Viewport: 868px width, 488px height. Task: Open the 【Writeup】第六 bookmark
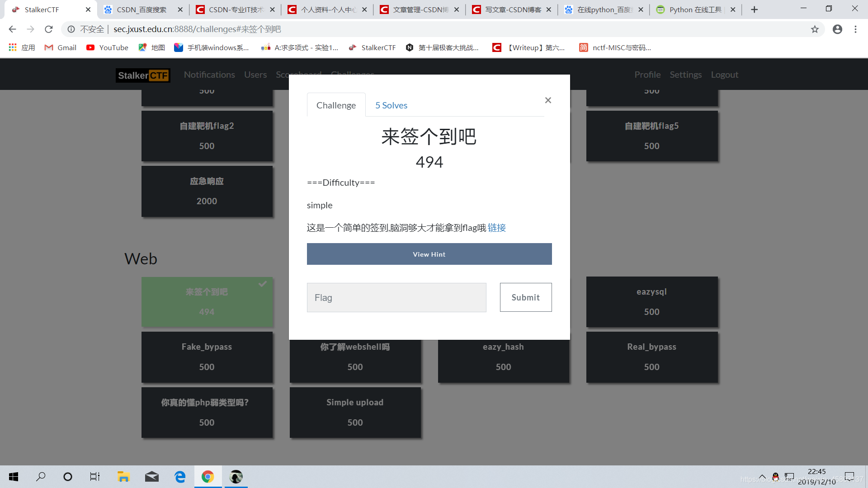point(529,47)
